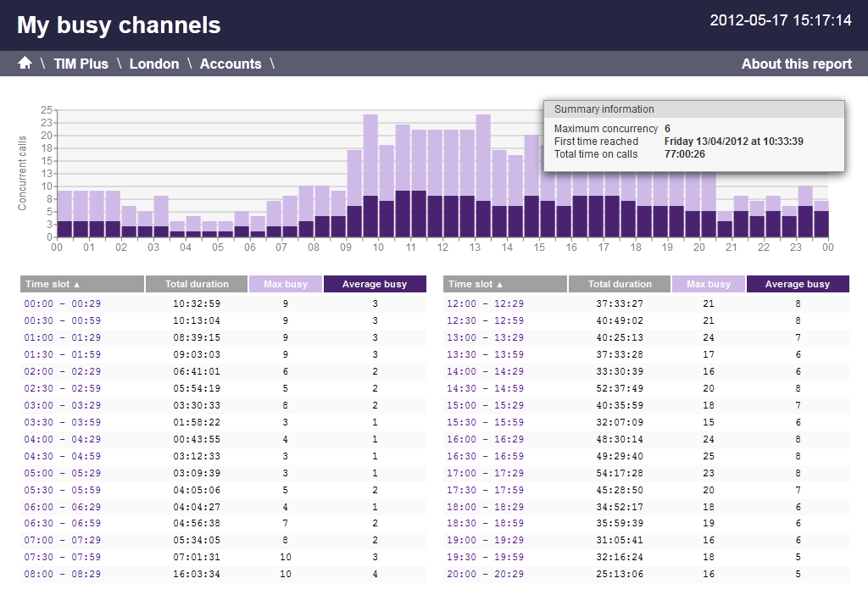This screenshot has width=868, height=595.
Task: Click right Total duration column header
Action: [x=620, y=284]
